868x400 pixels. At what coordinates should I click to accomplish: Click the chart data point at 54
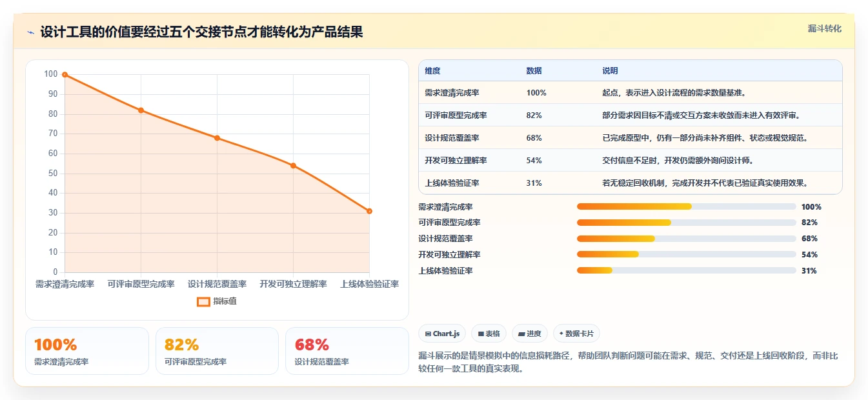(293, 166)
